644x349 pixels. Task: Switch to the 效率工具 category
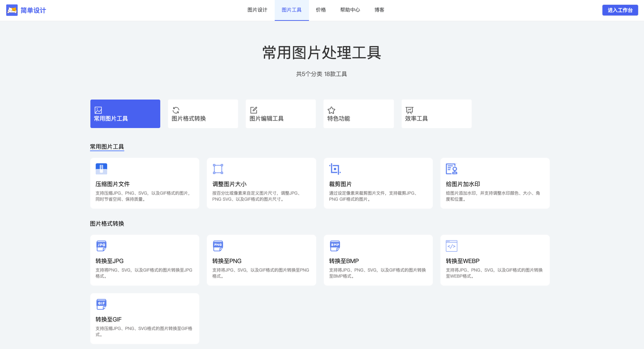tap(436, 114)
